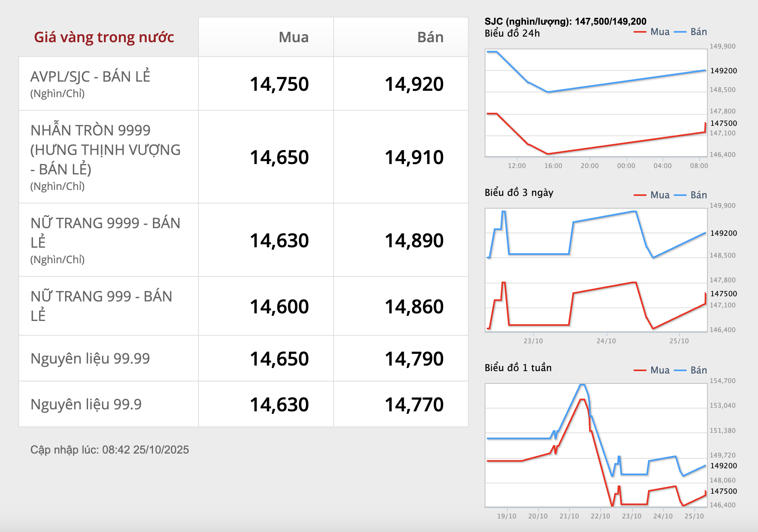Click the blue Bán line swatch in the 24h legend
Viewport: 758px width, 532px height.
680,32
